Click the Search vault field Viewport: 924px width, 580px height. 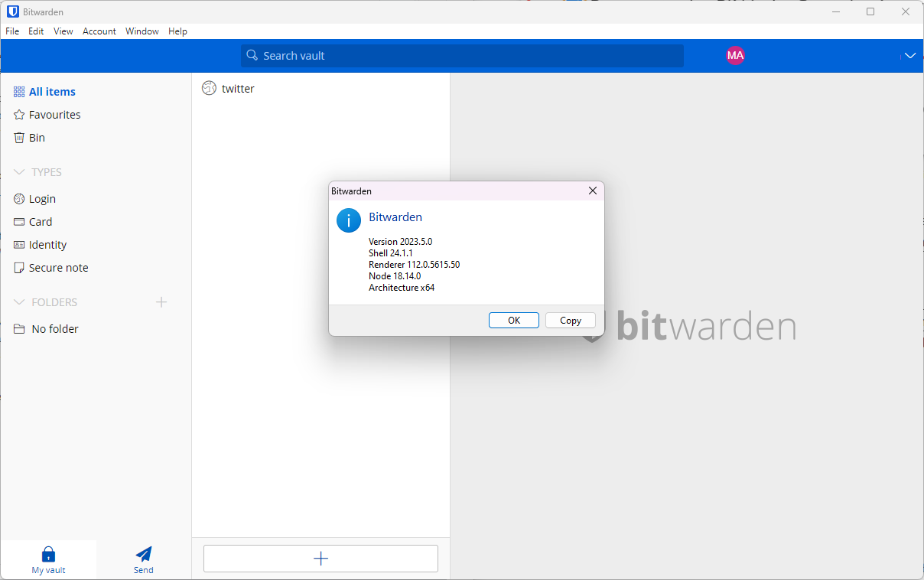pyautogui.click(x=462, y=56)
